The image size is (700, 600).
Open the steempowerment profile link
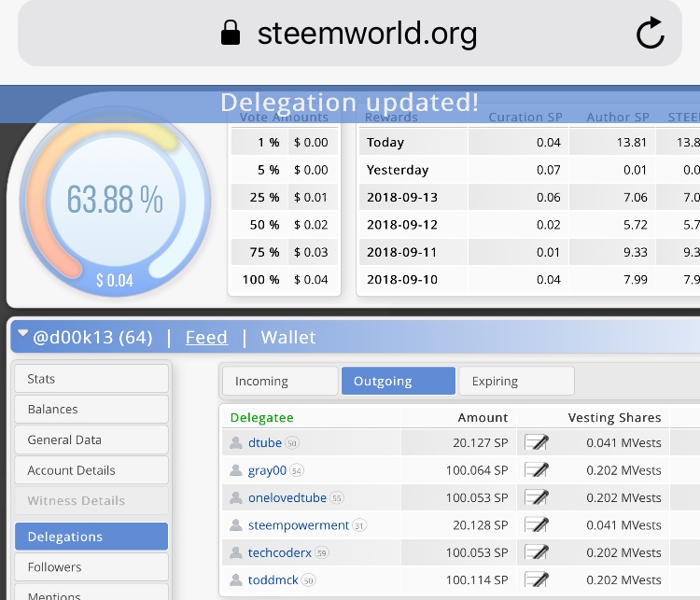(x=299, y=525)
